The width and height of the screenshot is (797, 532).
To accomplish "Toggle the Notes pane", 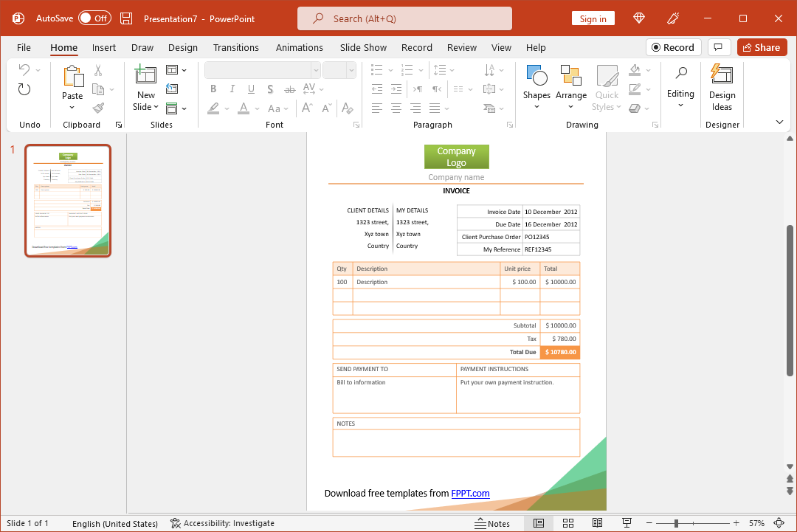I will (492, 523).
